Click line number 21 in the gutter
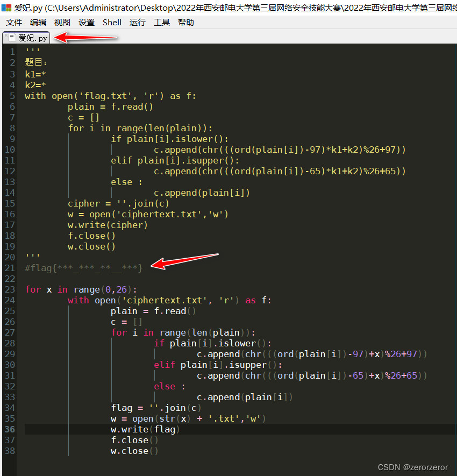This screenshot has height=476, width=457. click(10, 268)
